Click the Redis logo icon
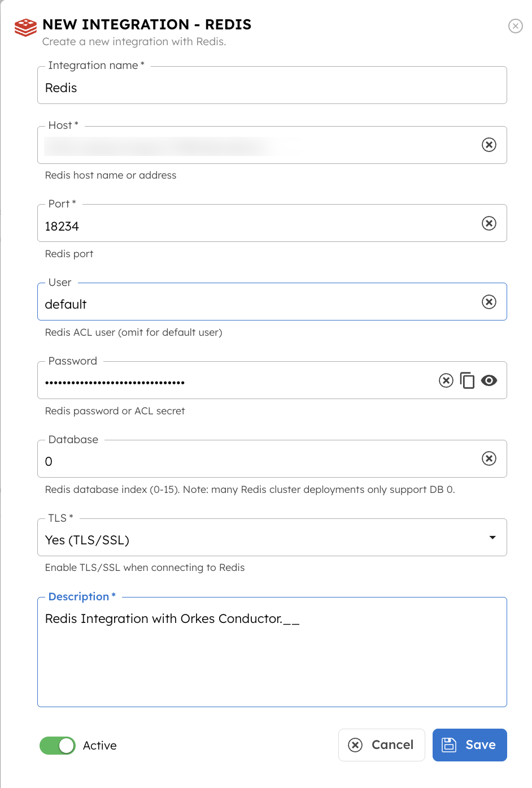 [25, 27]
